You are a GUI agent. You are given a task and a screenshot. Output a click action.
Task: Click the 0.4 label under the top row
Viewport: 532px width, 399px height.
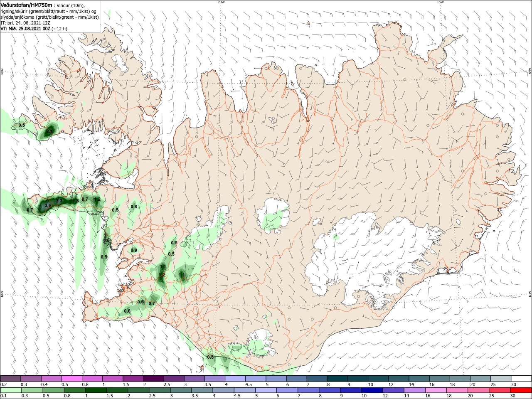point(44,384)
